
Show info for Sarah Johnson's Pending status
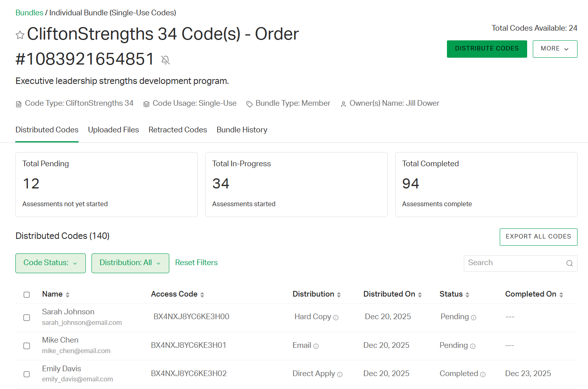474,318
